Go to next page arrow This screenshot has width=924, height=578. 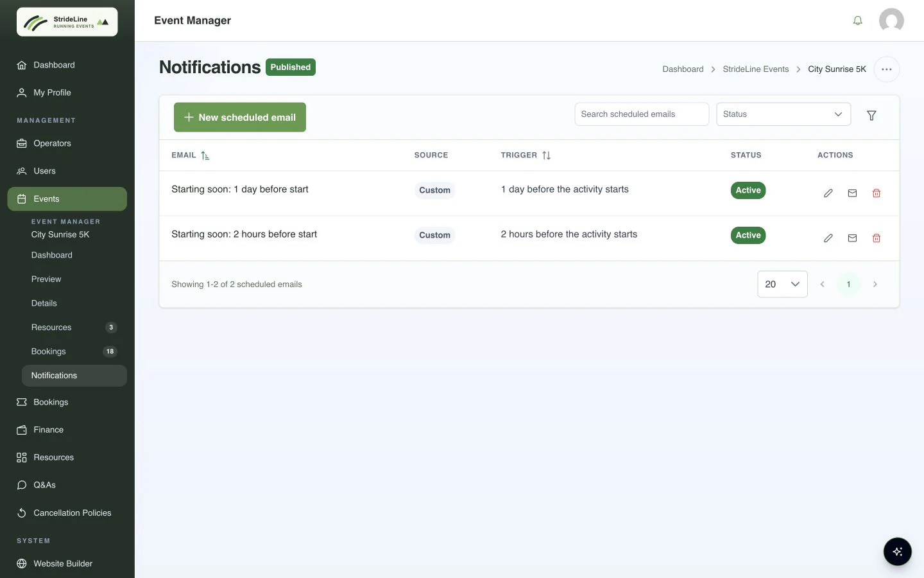pyautogui.click(x=875, y=285)
